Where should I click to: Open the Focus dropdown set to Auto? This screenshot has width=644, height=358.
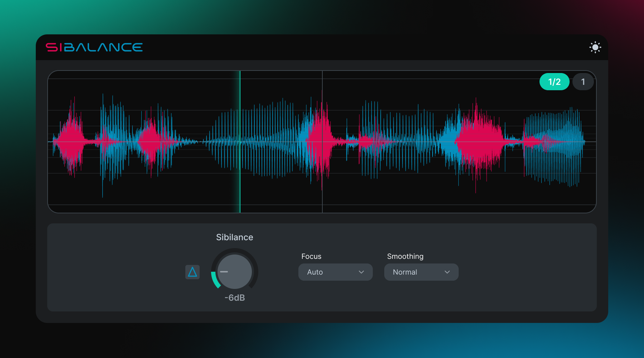click(336, 272)
